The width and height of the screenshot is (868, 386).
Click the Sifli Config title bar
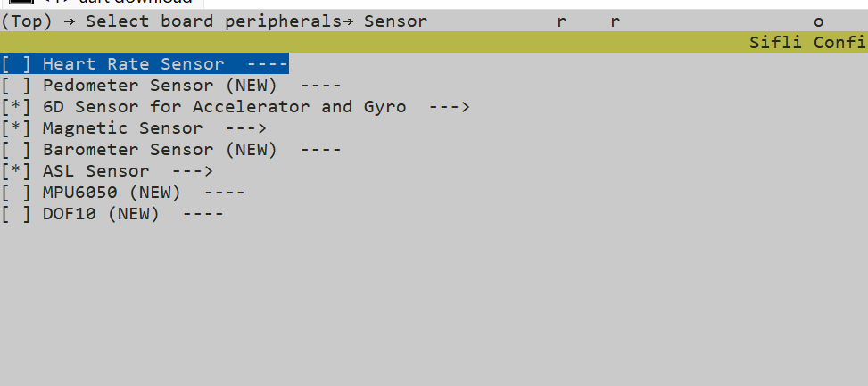[x=808, y=43]
